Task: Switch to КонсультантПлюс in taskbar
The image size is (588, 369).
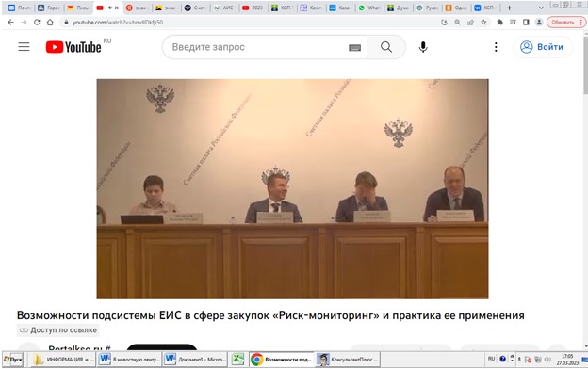Action: [348, 360]
